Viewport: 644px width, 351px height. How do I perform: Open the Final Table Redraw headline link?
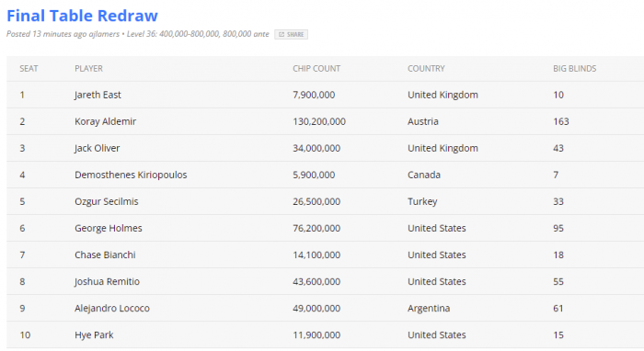click(x=82, y=16)
